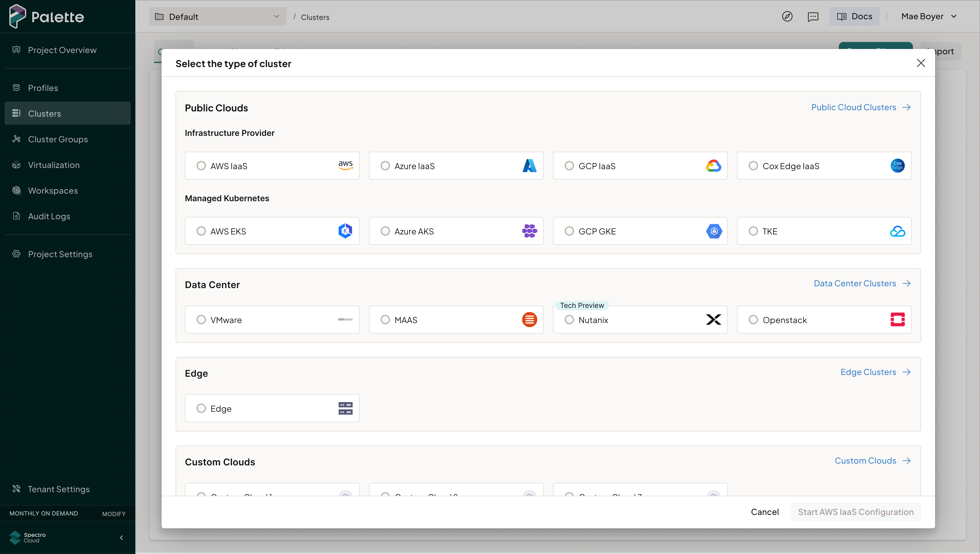980x554 pixels.
Task: Close the cluster type dialog
Action: [x=921, y=63]
